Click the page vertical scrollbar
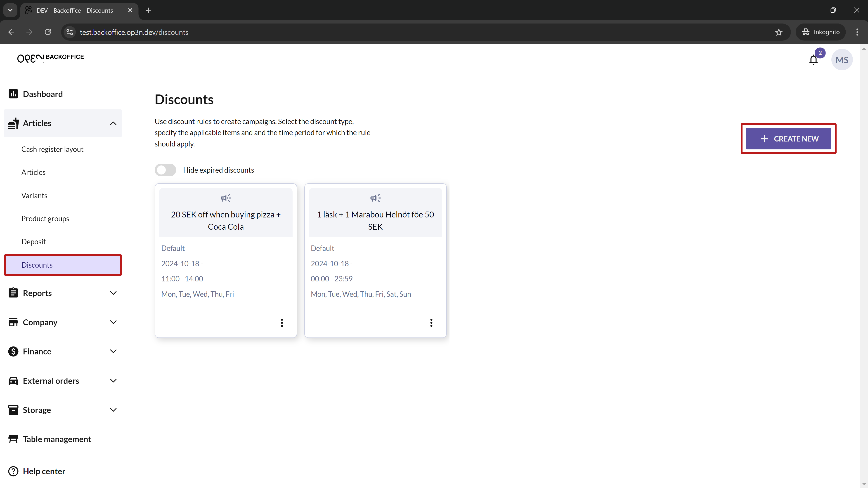Screen dimensions: 868x488 coord(864,266)
